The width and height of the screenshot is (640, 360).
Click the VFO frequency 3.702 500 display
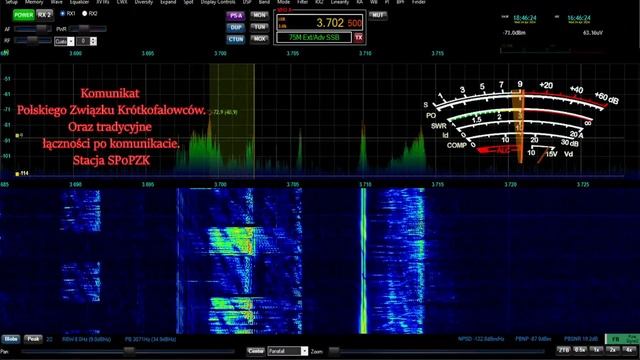(319, 23)
